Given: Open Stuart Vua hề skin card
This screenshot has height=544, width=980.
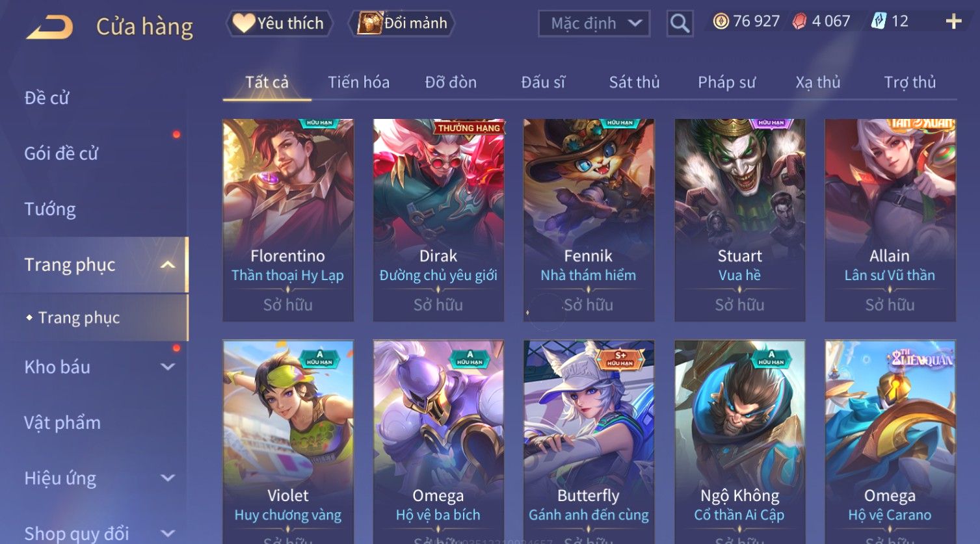Looking at the screenshot, I should (x=739, y=220).
